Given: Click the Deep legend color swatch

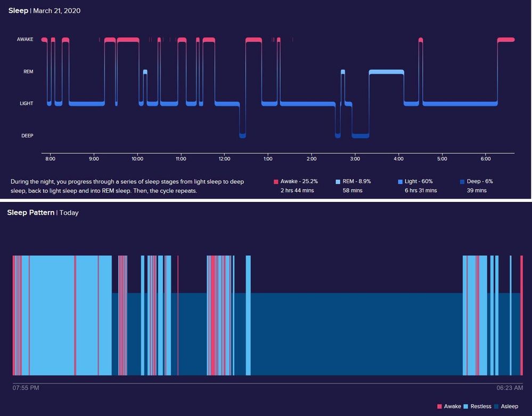Looking at the screenshot, I should [462, 182].
